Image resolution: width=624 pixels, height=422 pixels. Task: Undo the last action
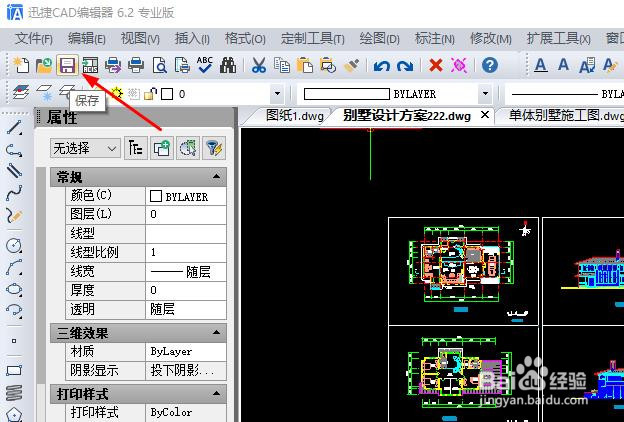[x=382, y=65]
